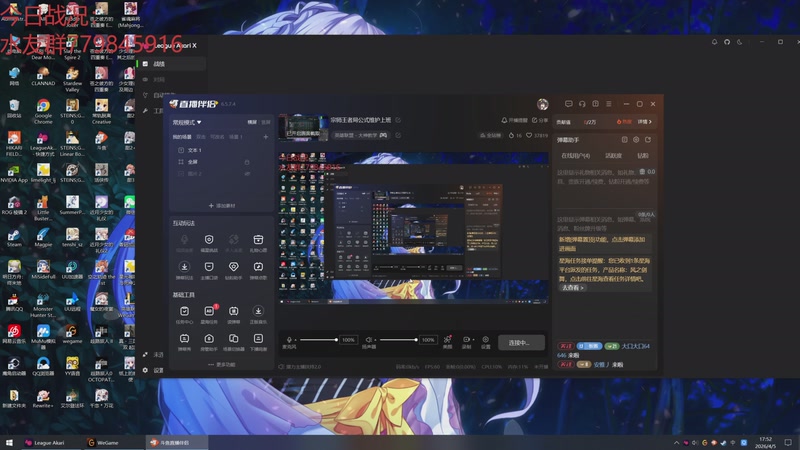This screenshot has height=450, width=800.
Task: Switch to the 钻粉 tab
Action: (x=643, y=156)
